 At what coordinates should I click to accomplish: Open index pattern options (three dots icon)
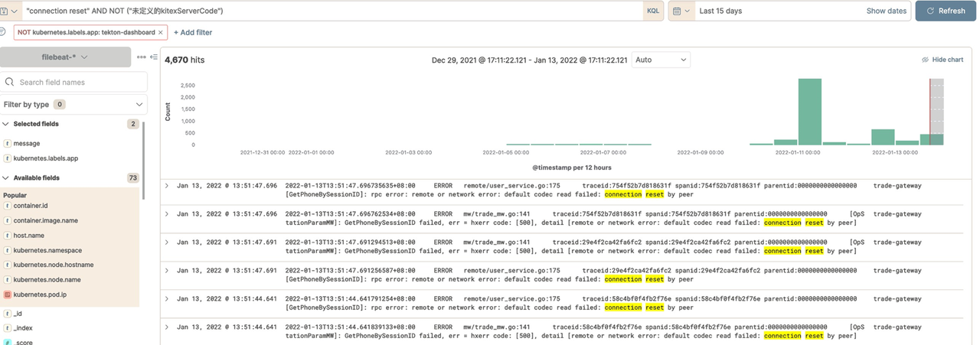[x=141, y=57]
